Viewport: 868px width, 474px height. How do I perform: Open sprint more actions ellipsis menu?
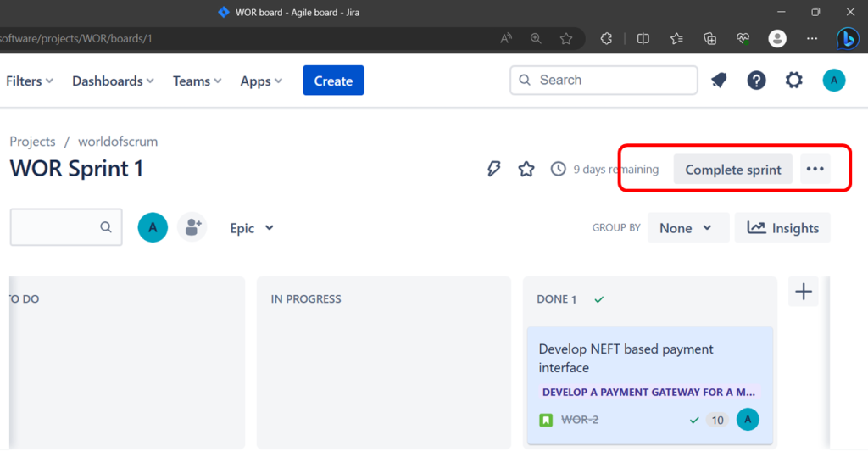pos(815,169)
